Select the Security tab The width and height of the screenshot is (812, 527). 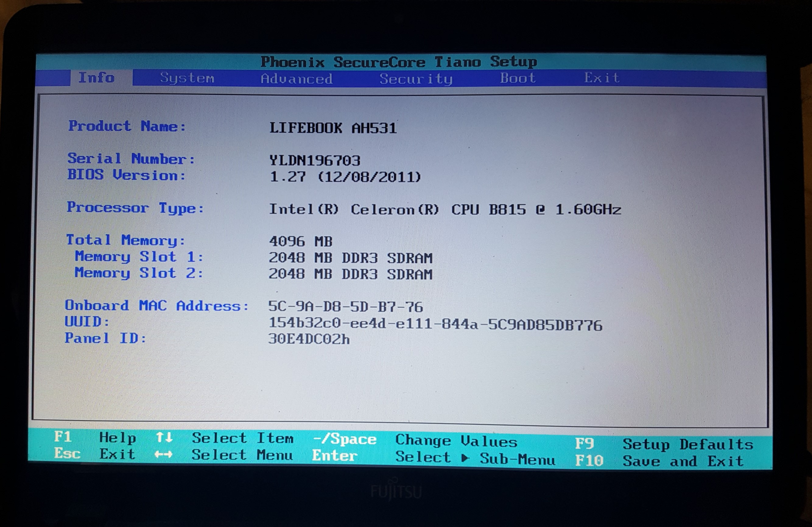point(416,79)
